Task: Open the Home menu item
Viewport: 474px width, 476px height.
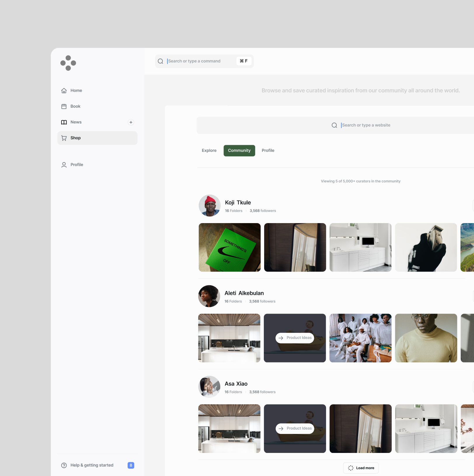Action: coord(97,91)
